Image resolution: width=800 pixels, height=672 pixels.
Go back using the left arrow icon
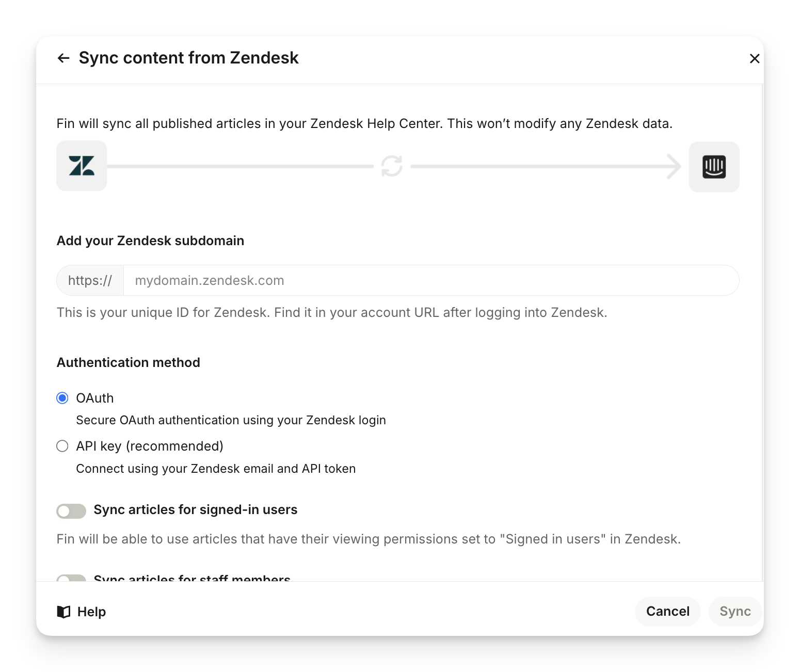click(63, 58)
